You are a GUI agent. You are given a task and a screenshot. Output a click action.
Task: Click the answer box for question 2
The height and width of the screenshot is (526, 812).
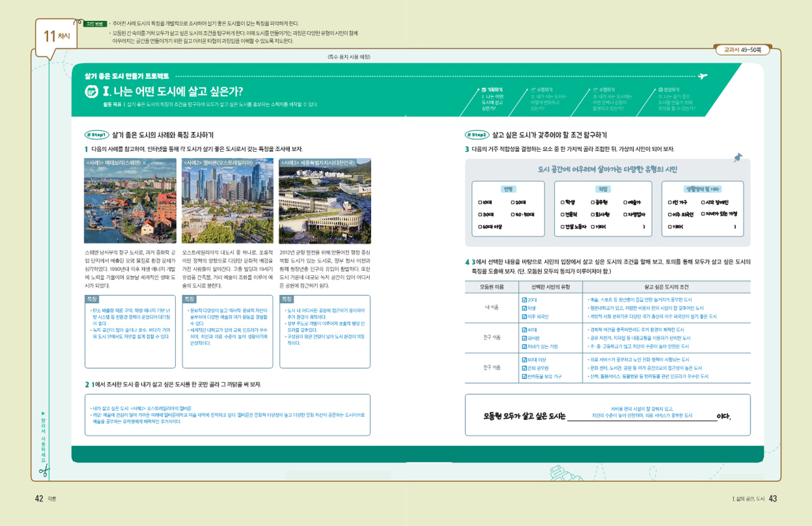coord(228,415)
